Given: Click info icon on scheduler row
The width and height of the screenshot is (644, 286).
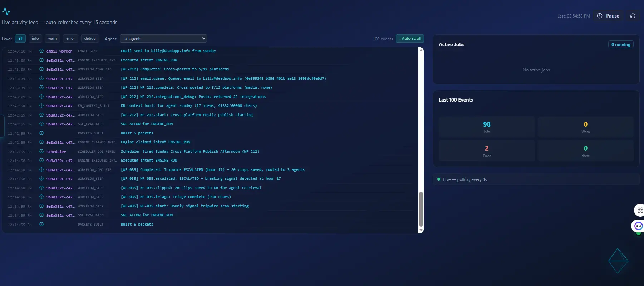Looking at the screenshot, I should click(41, 151).
